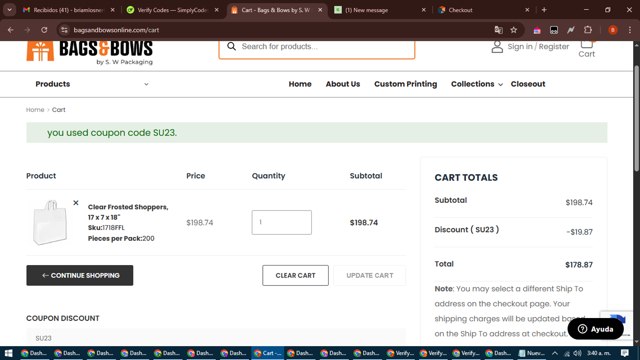Open a new browser tab

[544, 10]
